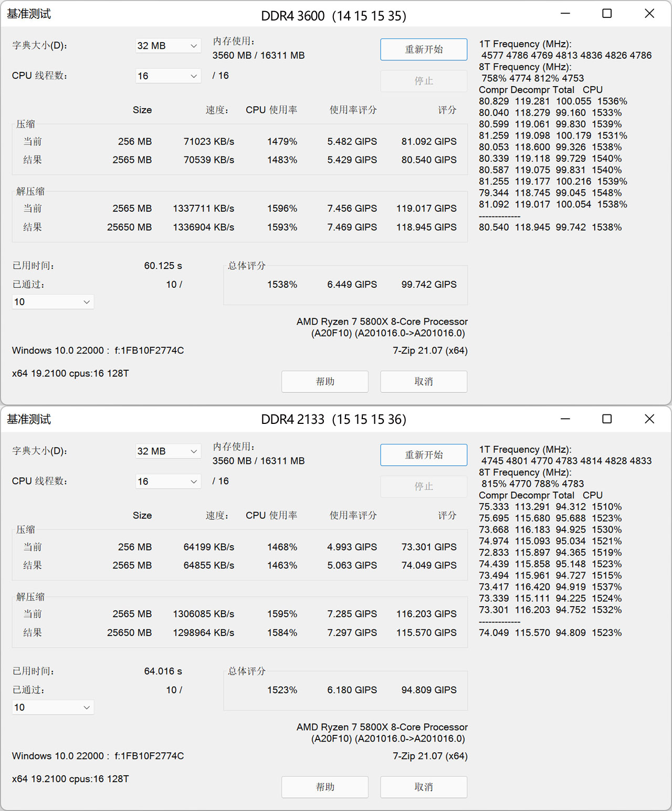
Task: Open the 32 MB dictionary size dropdown in DDR4 3600 window
Action: click(167, 46)
